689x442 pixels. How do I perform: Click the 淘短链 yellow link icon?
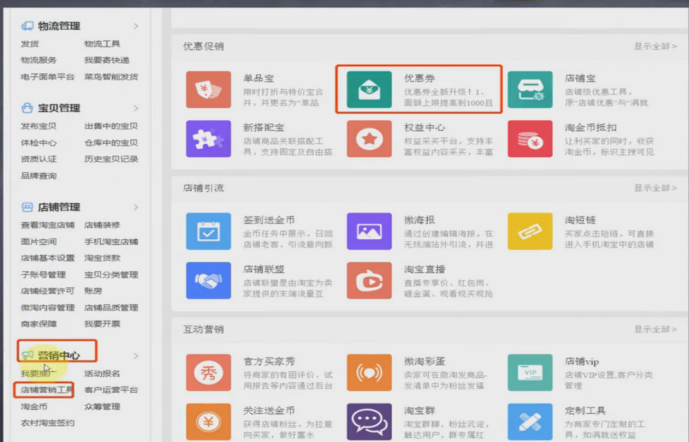pyautogui.click(x=529, y=231)
